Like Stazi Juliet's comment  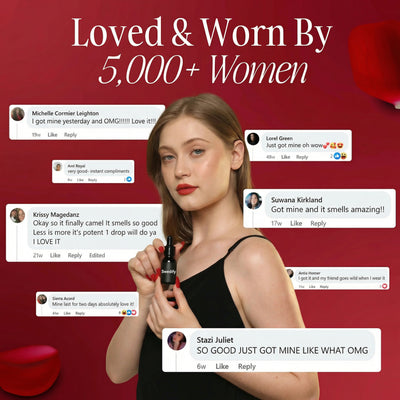click(222, 366)
